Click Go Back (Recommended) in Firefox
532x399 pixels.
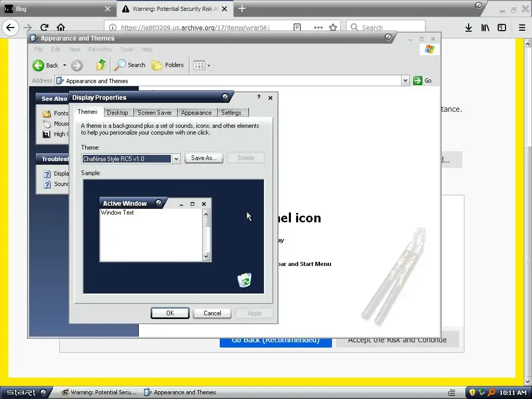pos(275,342)
